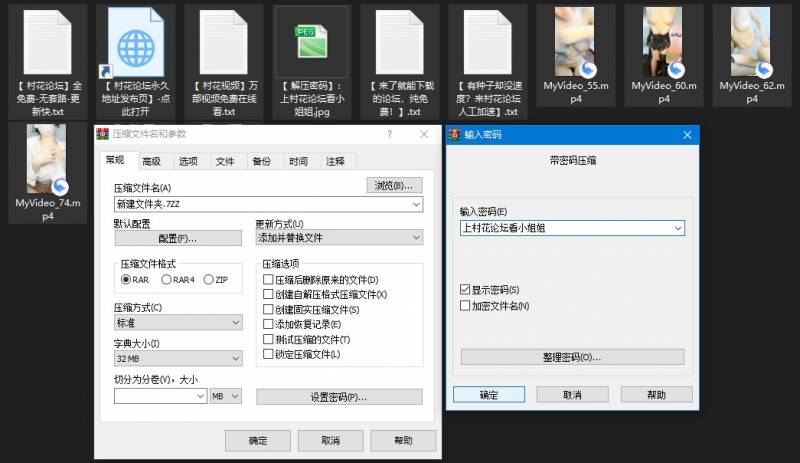Click the 整理密码(O)... button
The width and height of the screenshot is (800, 463).
[x=572, y=357]
